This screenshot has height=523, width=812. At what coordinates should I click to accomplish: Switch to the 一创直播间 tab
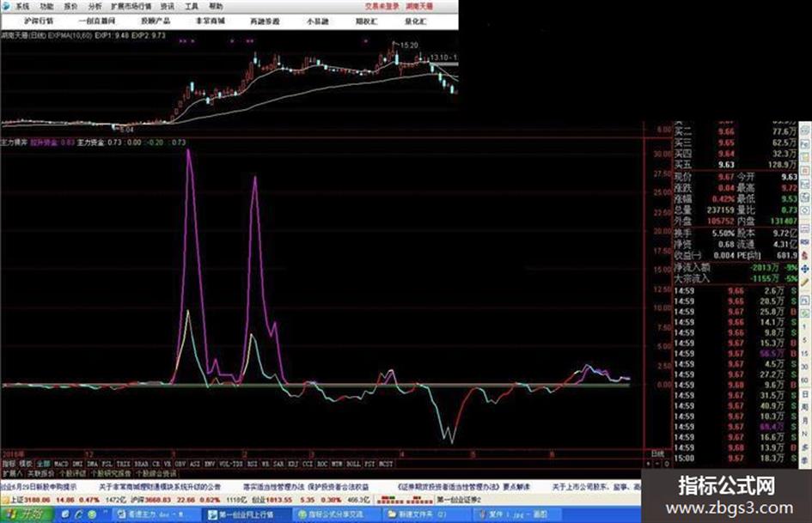[x=97, y=21]
